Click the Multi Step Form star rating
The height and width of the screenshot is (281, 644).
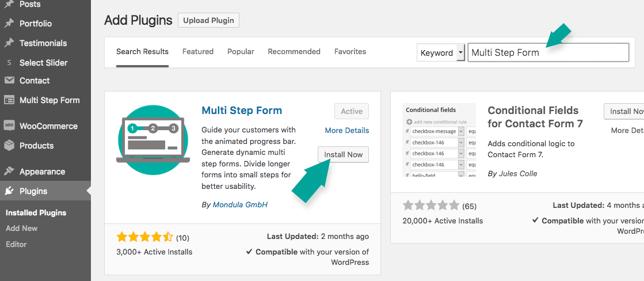(x=145, y=237)
